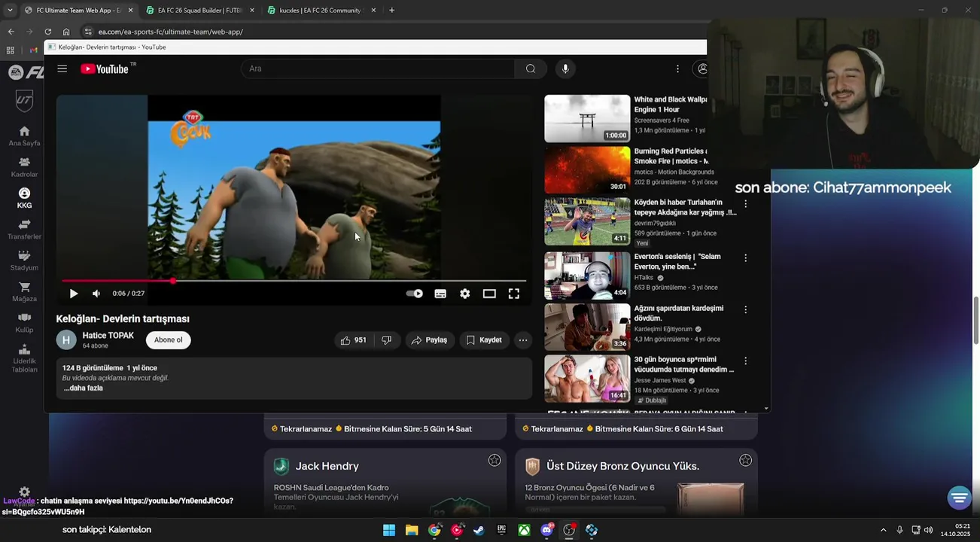The height and width of the screenshot is (542, 980).
Task: Show hidden system tray icons
Action: [883, 530]
